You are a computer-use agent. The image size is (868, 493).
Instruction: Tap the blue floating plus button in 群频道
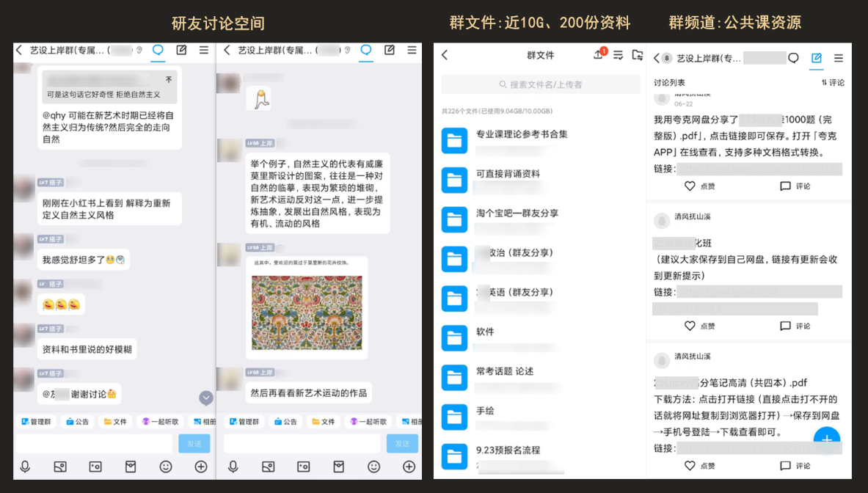826,440
